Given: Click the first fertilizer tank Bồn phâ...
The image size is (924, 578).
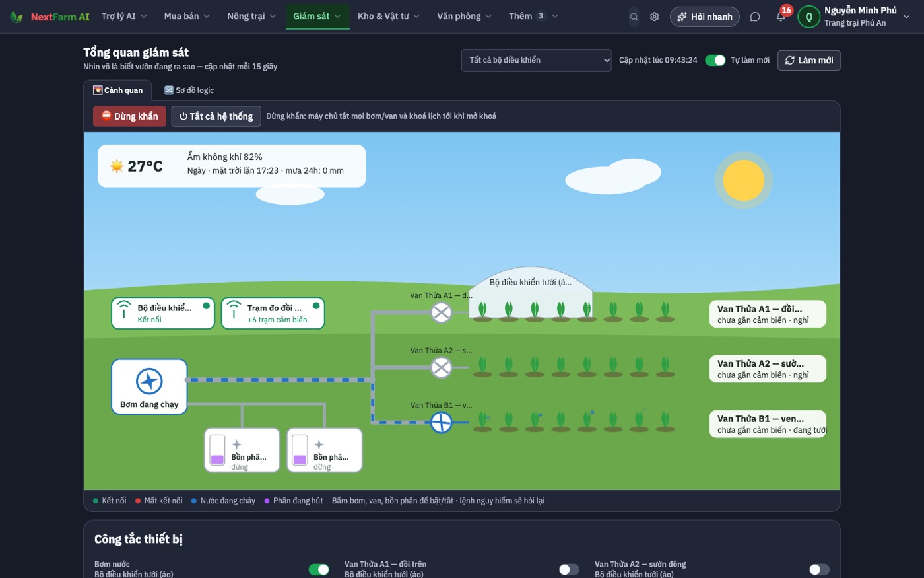Looking at the screenshot, I should coord(242,451).
